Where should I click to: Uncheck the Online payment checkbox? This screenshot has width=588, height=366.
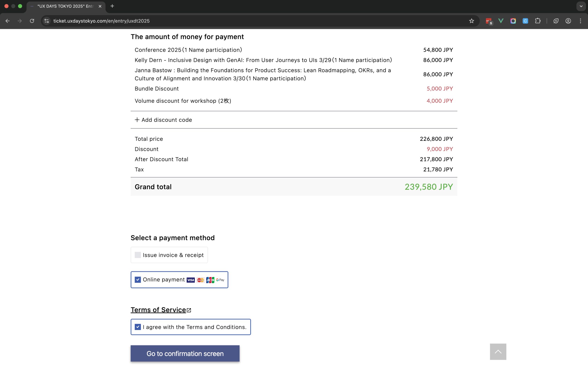[x=138, y=280]
